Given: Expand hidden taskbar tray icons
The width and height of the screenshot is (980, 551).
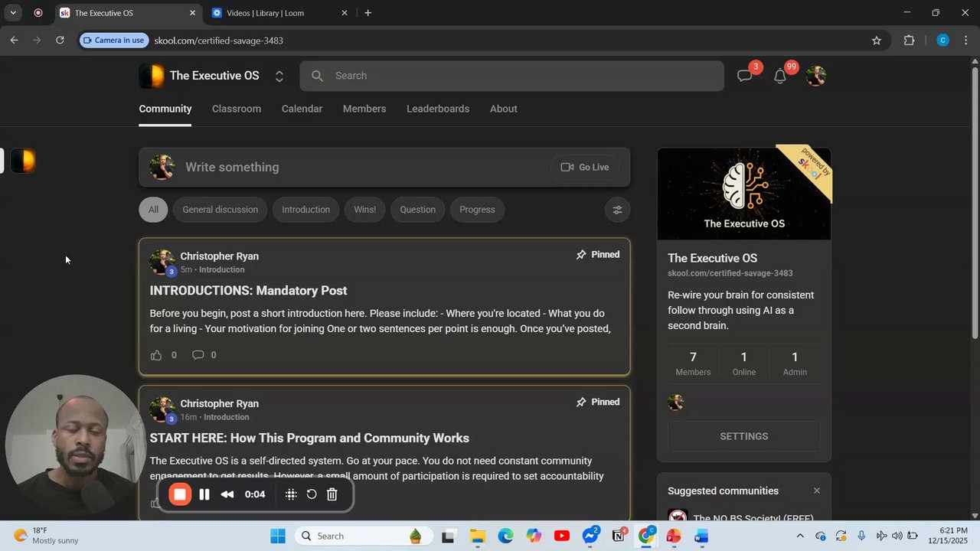Looking at the screenshot, I should pos(800,536).
